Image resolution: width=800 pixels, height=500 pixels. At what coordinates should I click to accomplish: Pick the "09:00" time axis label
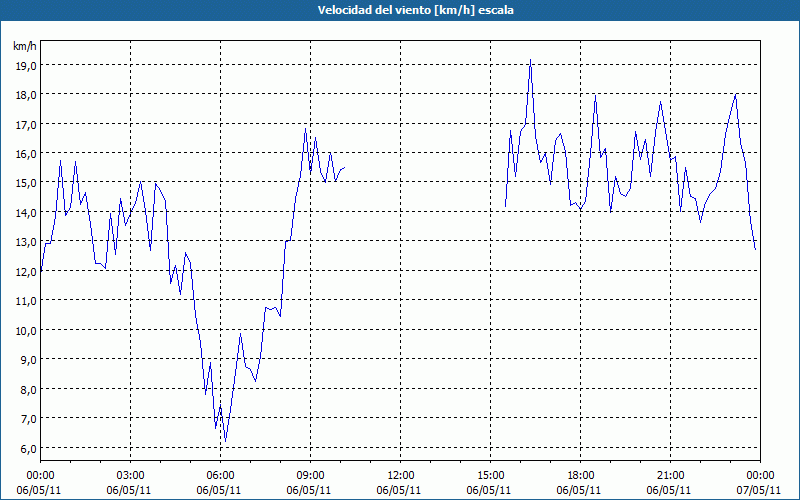(311, 476)
